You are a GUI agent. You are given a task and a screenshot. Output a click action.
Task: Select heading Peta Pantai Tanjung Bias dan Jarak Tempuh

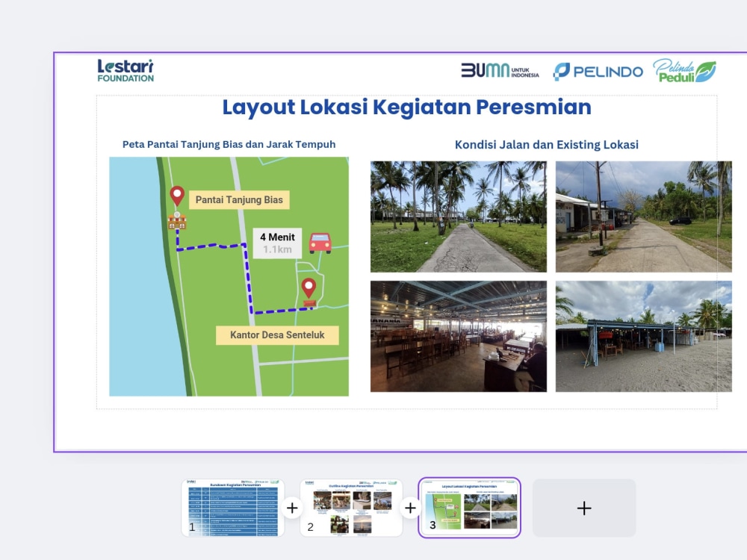(229, 144)
